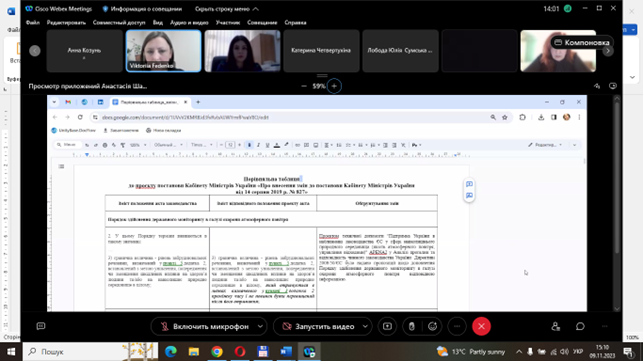Open the Участник menu
643x361 pixels.
(x=228, y=23)
